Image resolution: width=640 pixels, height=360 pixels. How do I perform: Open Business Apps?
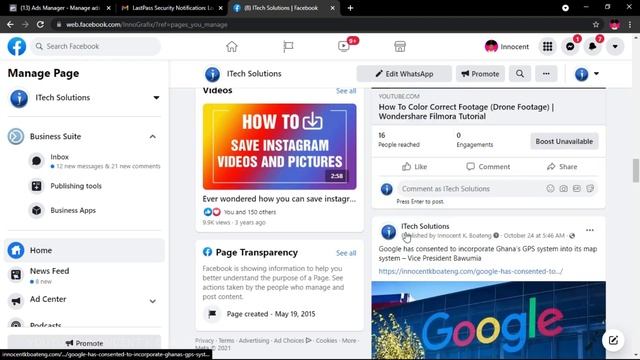pyautogui.click(x=73, y=211)
